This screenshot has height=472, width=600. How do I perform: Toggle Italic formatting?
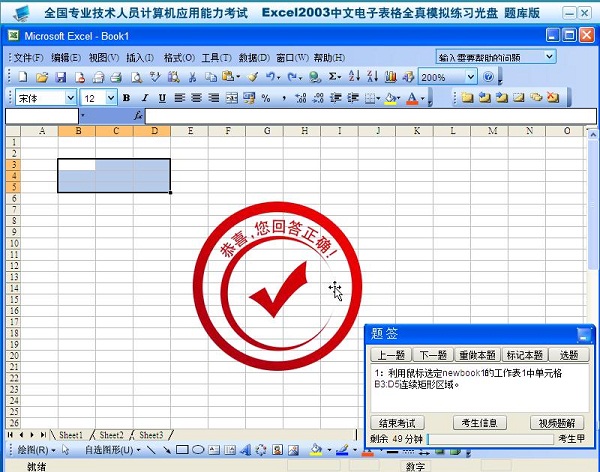coord(145,98)
